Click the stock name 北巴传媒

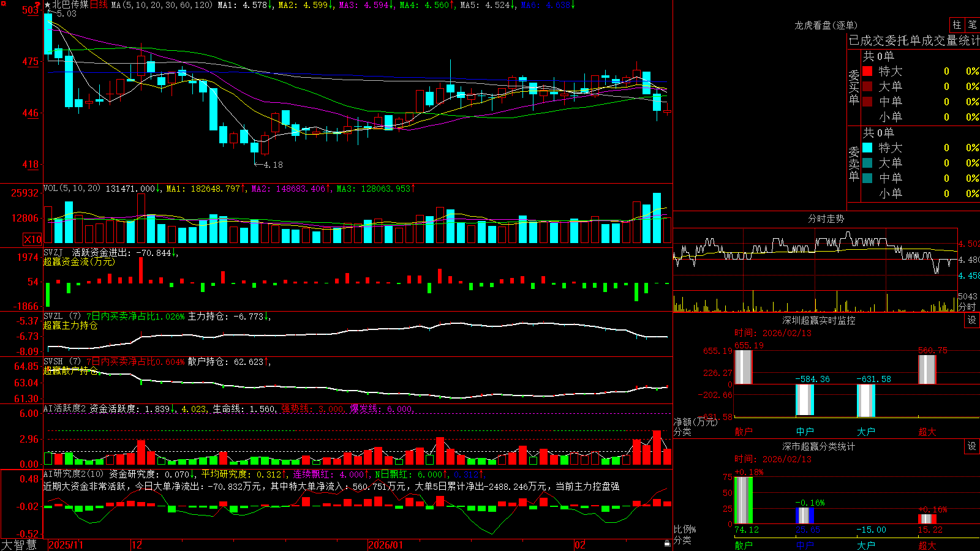click(70, 5)
